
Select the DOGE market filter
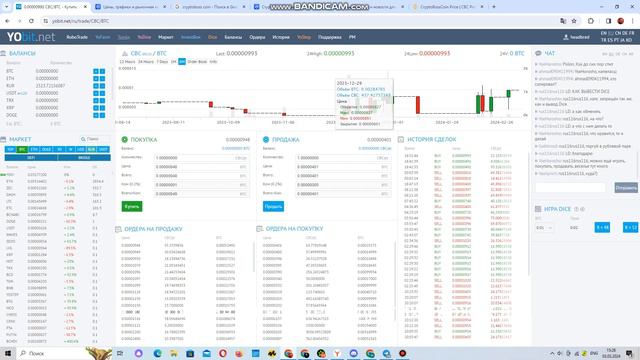[46, 149]
